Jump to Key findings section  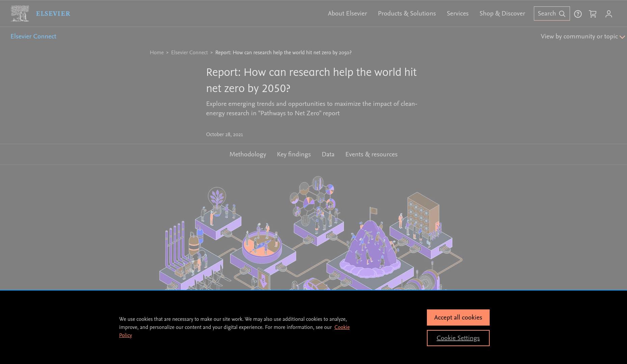point(294,154)
